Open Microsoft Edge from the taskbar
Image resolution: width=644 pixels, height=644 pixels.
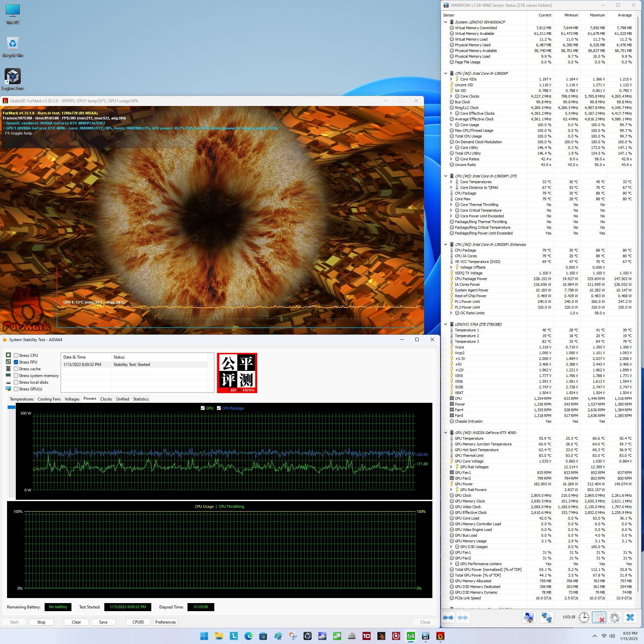coord(248,636)
